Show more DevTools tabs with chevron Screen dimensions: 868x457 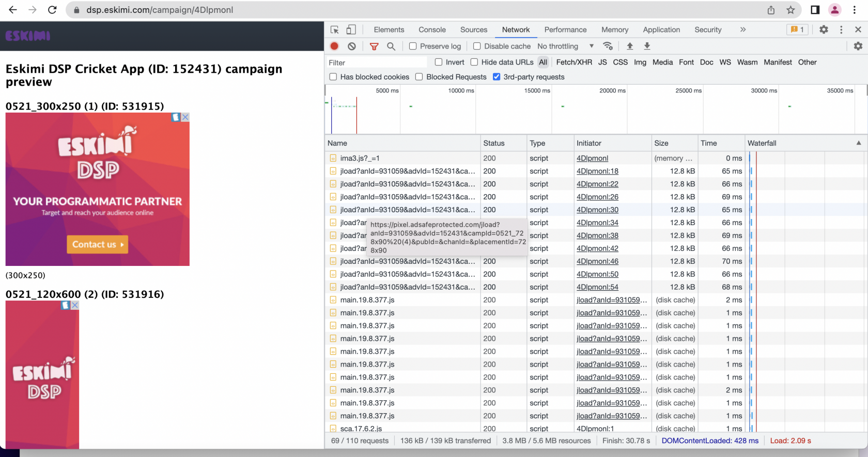point(743,29)
